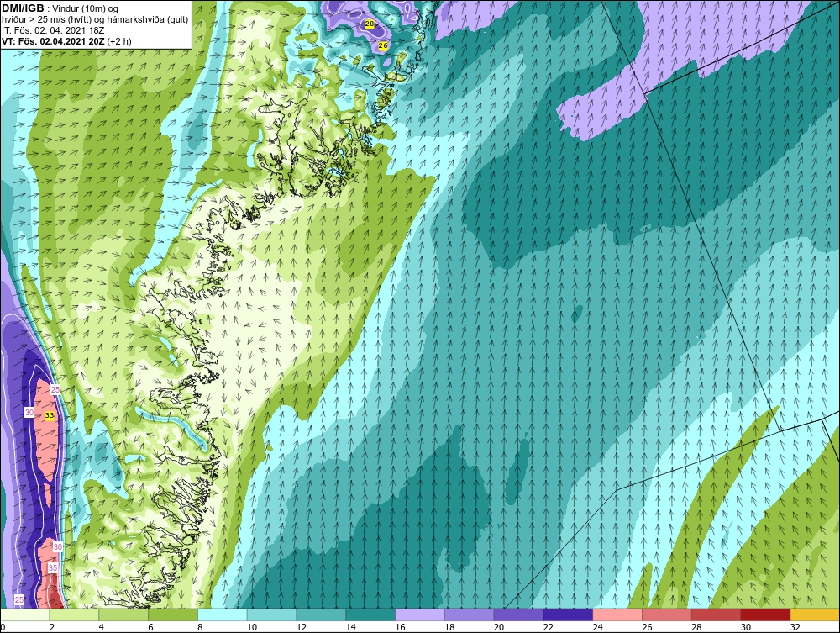This screenshot has height=633, width=840.
Task: Click the legend tick label "12"
Action: click(x=301, y=627)
